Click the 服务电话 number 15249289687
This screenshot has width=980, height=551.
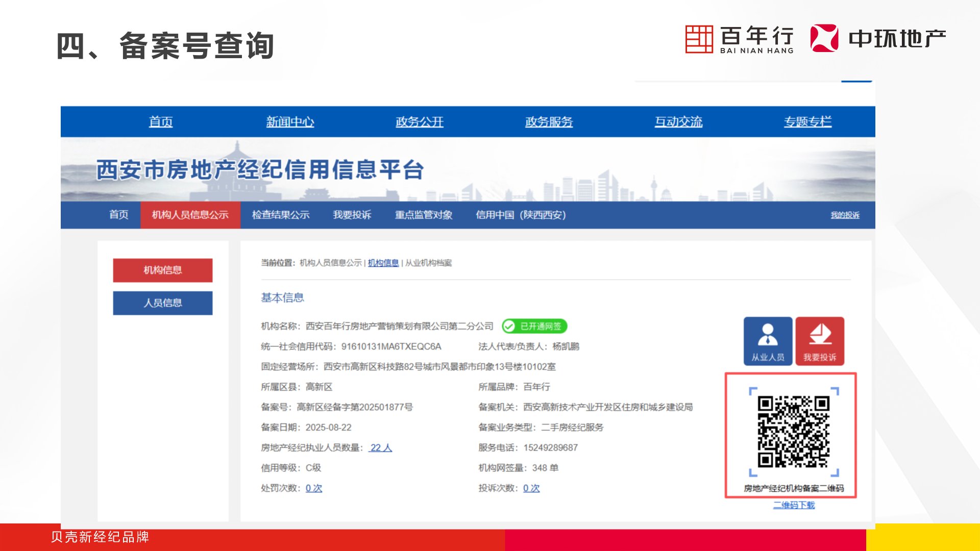point(551,447)
